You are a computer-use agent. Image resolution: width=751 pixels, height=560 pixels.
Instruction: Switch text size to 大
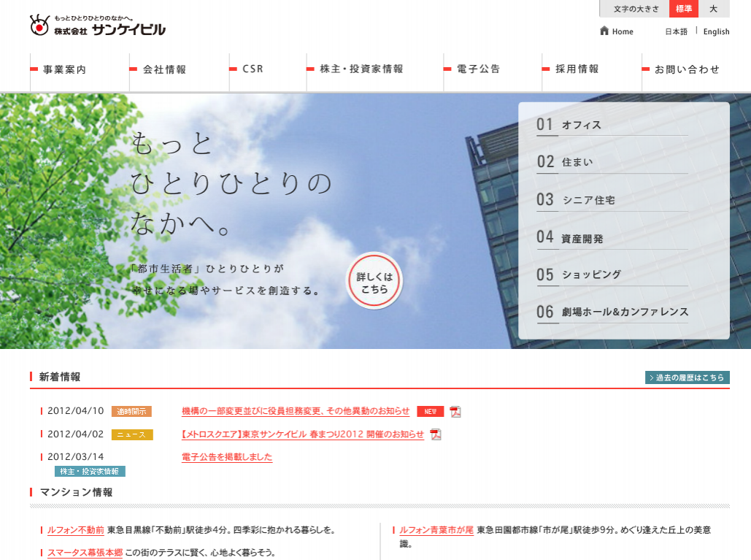tap(714, 9)
